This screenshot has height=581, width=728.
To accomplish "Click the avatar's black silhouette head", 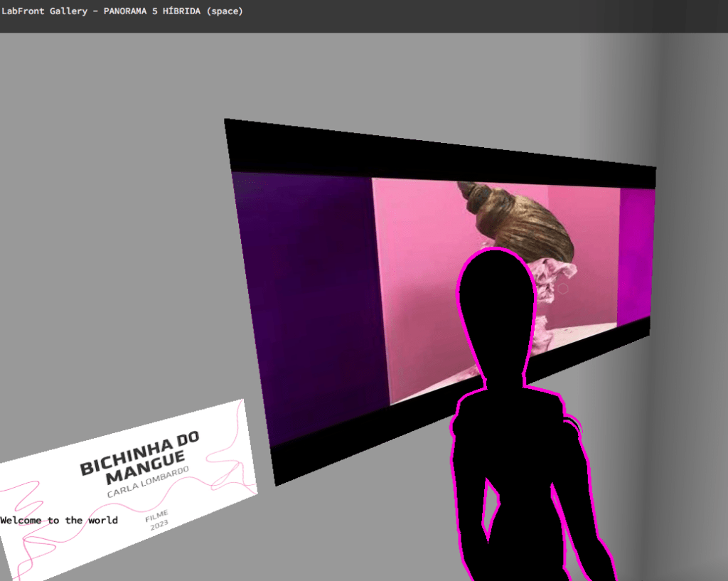I will coord(496,306).
